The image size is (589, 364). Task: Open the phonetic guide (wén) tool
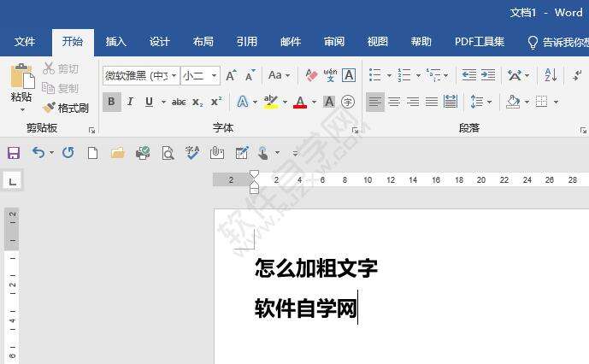330,75
